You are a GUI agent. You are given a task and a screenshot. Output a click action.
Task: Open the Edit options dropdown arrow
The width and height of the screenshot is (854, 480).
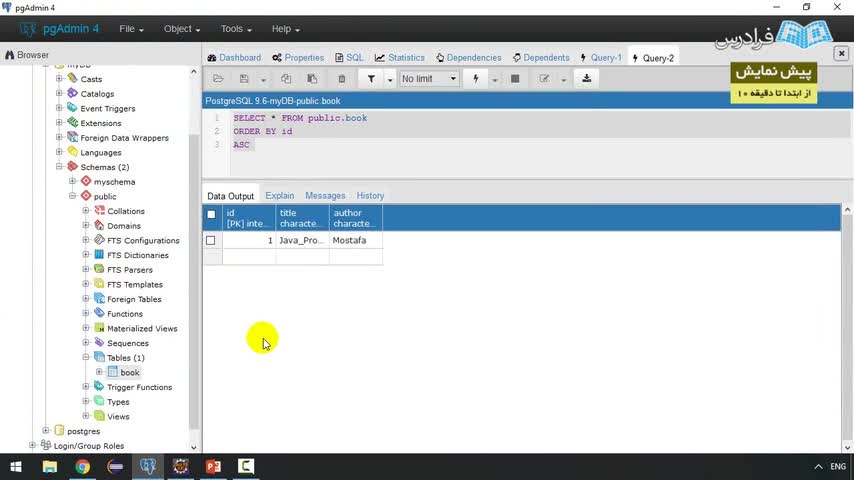(x=564, y=80)
